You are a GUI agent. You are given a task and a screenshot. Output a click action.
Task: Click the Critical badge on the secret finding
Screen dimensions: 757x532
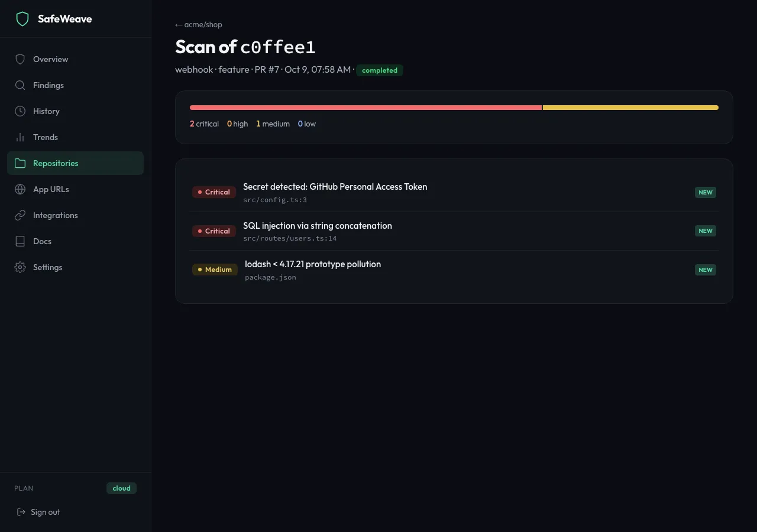point(214,192)
